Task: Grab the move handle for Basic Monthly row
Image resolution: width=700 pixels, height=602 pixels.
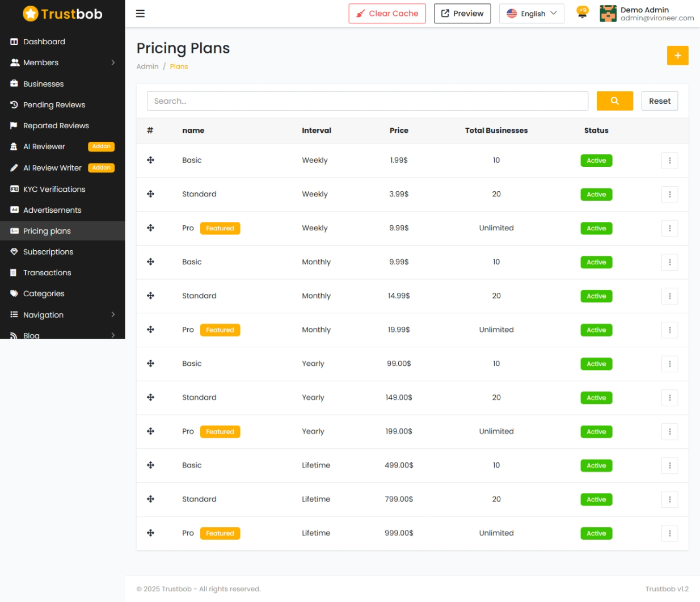Action: (150, 262)
